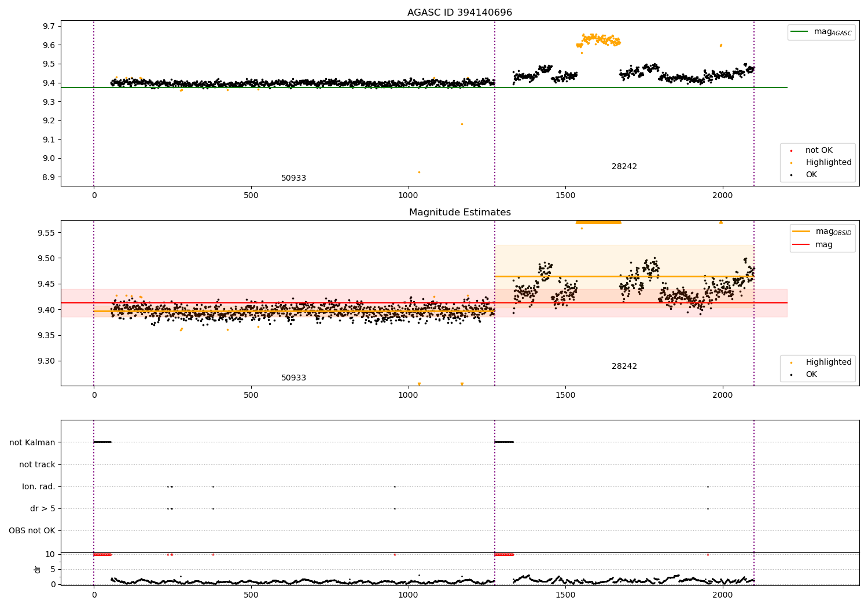Viewport: 868px width, 608px height.
Task: Click the x-axis tick "2000" under bottom plot
Action: tap(722, 595)
